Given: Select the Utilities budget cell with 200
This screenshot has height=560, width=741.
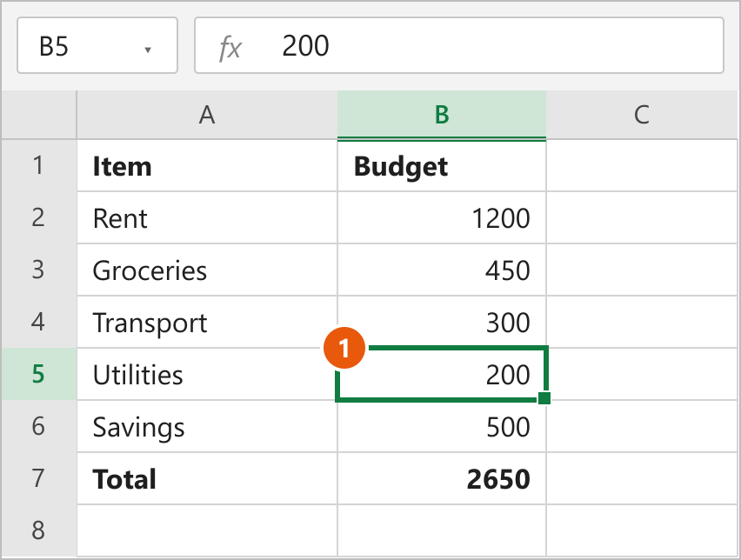Looking at the screenshot, I should (442, 374).
